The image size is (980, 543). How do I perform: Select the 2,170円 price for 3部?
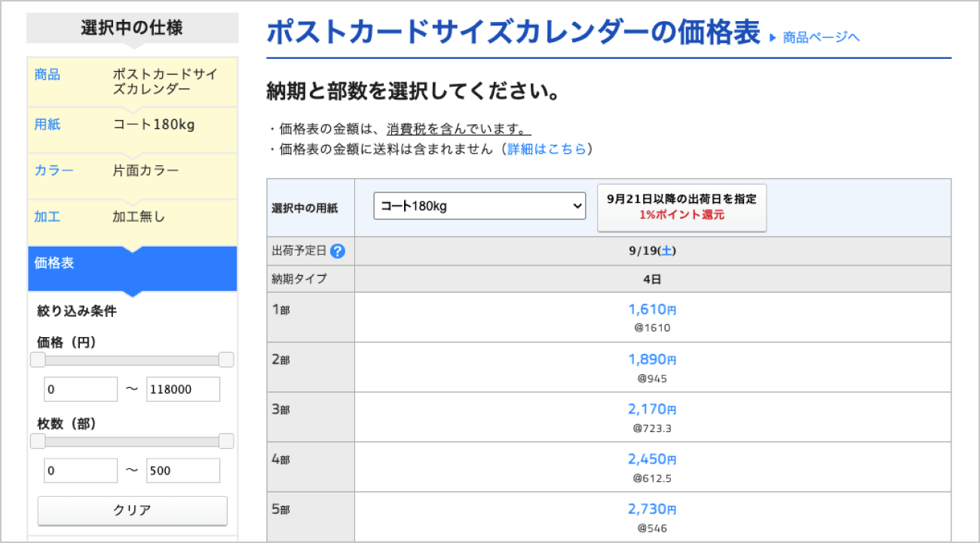coord(652,410)
